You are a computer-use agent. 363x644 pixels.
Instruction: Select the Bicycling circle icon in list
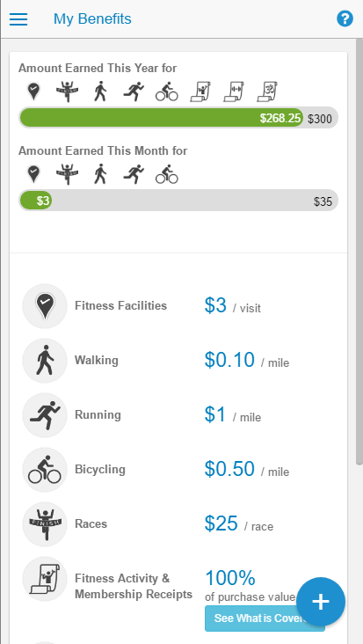[45, 470]
